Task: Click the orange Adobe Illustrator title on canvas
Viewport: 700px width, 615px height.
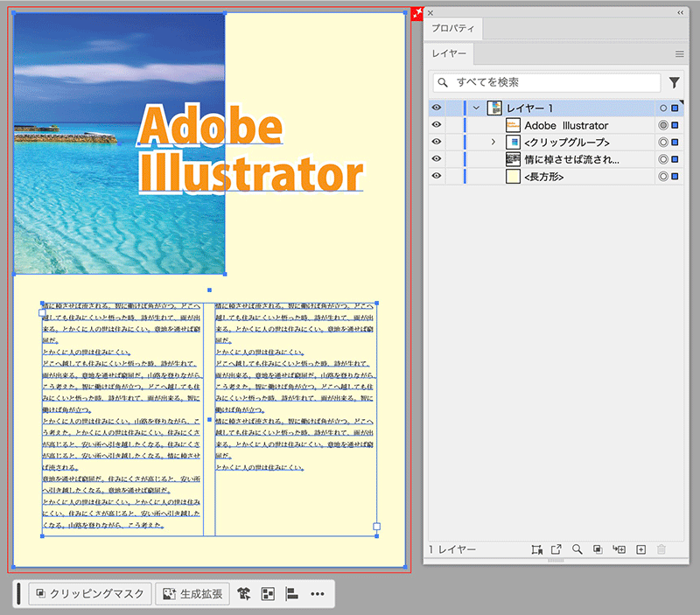Action: point(250,150)
